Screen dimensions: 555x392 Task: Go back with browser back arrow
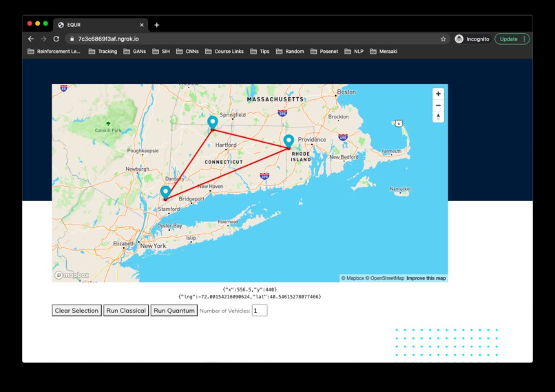click(x=31, y=39)
